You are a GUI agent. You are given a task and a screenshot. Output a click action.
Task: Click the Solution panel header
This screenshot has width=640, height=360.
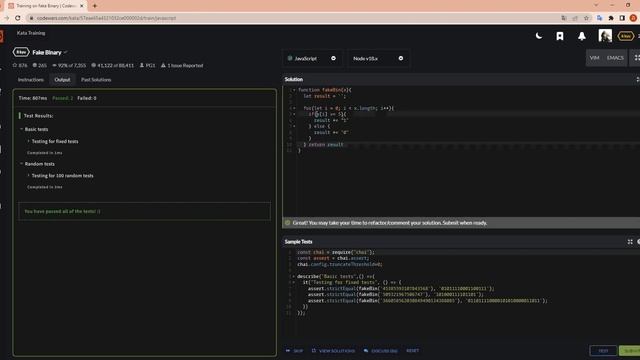coord(294,79)
